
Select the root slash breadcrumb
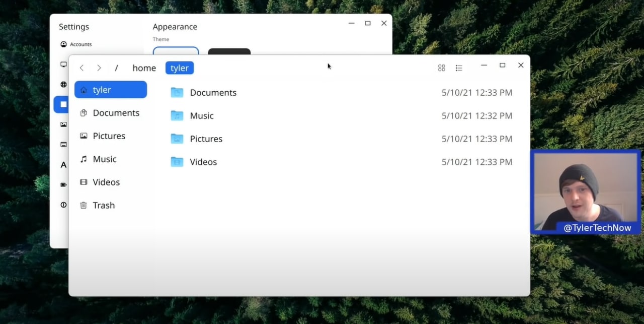click(116, 68)
